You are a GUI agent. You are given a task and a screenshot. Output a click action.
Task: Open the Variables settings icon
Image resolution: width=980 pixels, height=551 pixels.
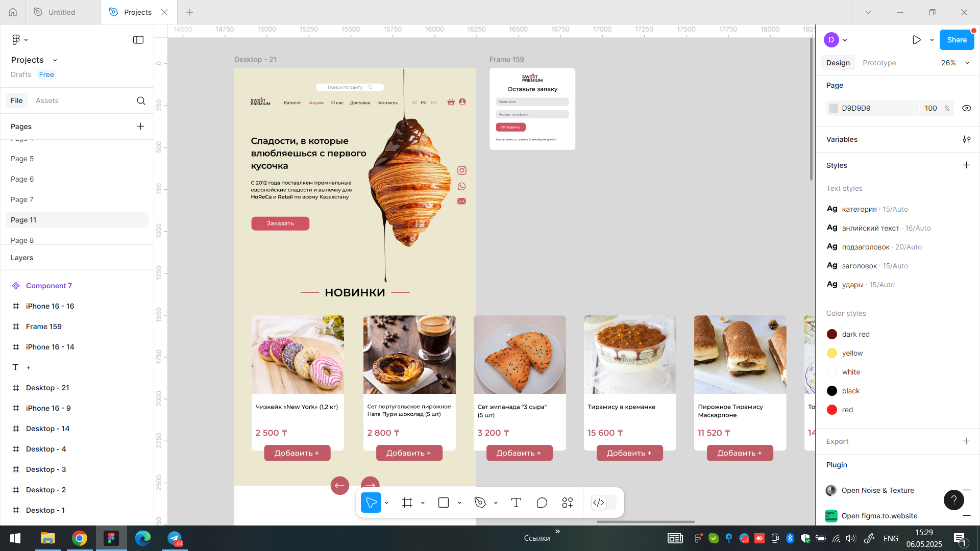click(x=966, y=139)
